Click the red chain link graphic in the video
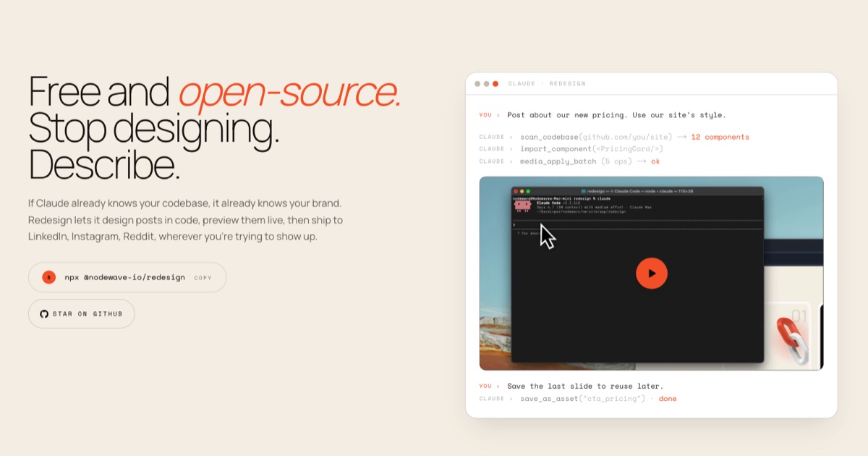868x456 pixels. click(793, 339)
